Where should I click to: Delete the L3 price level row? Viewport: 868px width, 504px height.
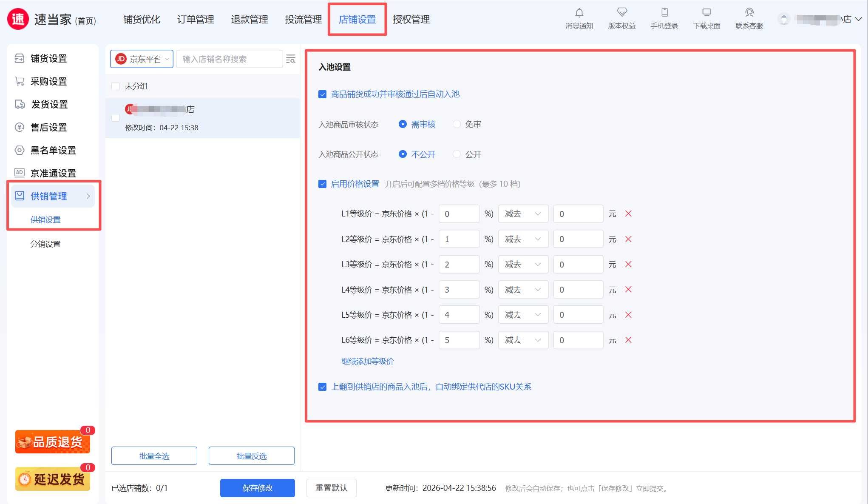[x=628, y=264]
